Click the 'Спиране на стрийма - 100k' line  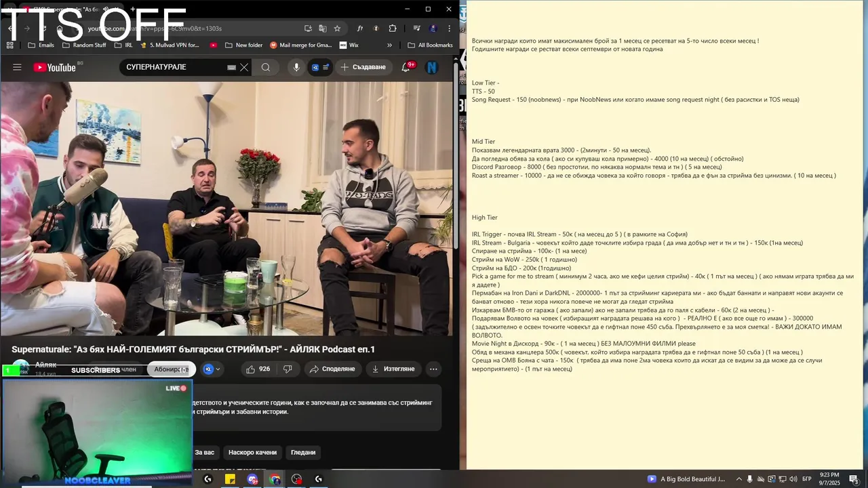(x=530, y=251)
